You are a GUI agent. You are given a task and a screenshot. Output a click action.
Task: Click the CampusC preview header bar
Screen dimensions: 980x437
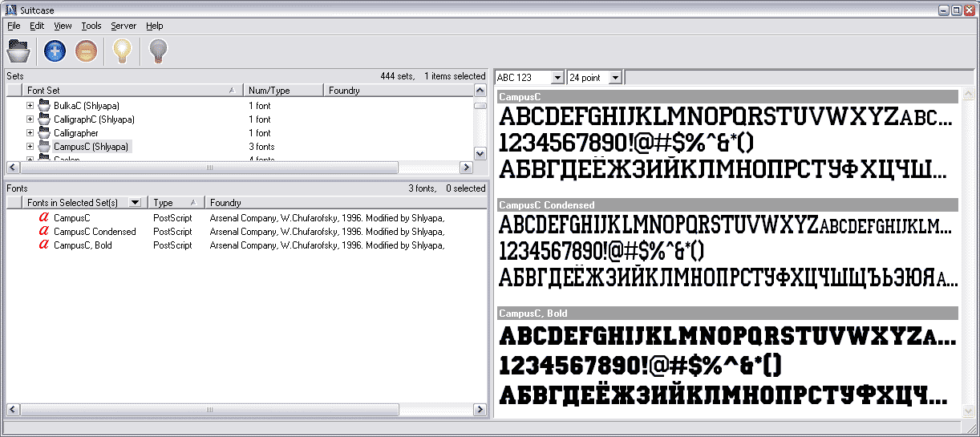click(727, 96)
